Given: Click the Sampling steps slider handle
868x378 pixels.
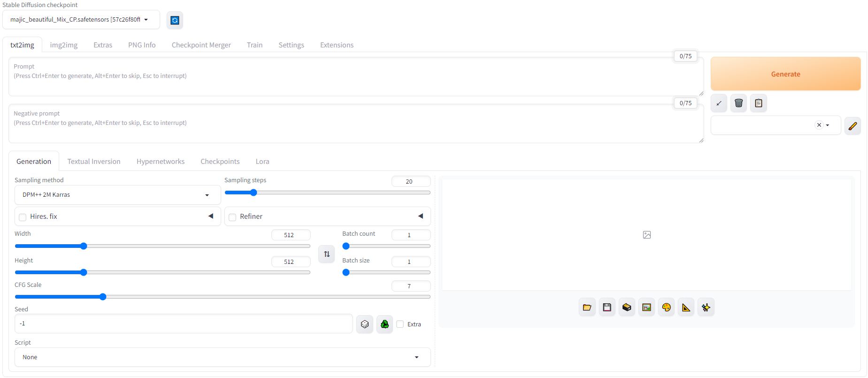Looking at the screenshot, I should coord(253,193).
